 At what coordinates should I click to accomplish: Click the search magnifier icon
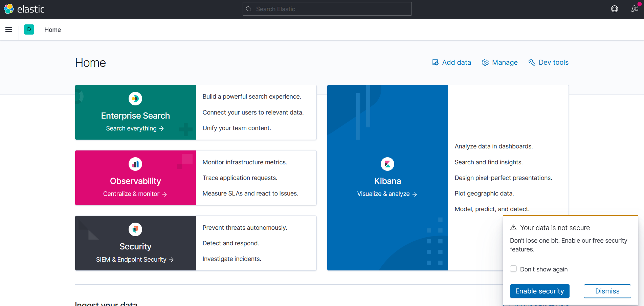(249, 9)
